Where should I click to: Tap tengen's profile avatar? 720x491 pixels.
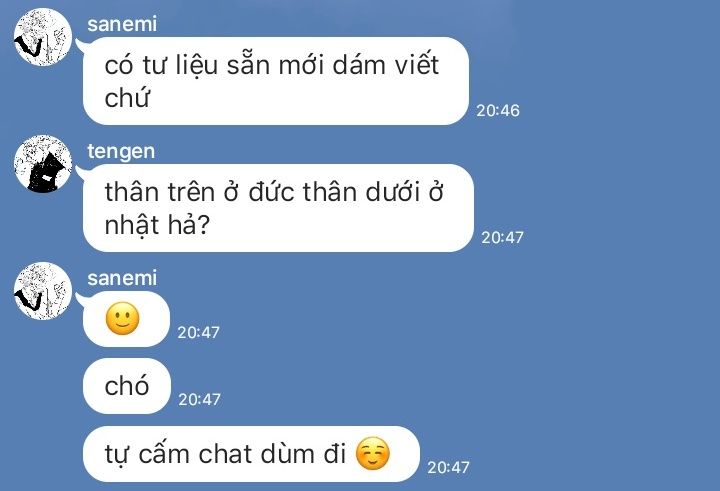43,164
